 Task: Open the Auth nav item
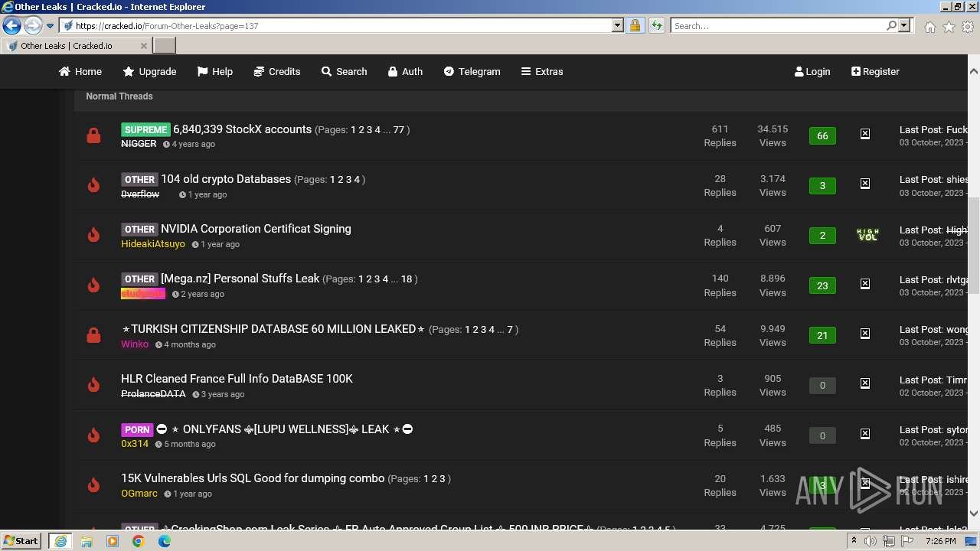pyautogui.click(x=405, y=71)
